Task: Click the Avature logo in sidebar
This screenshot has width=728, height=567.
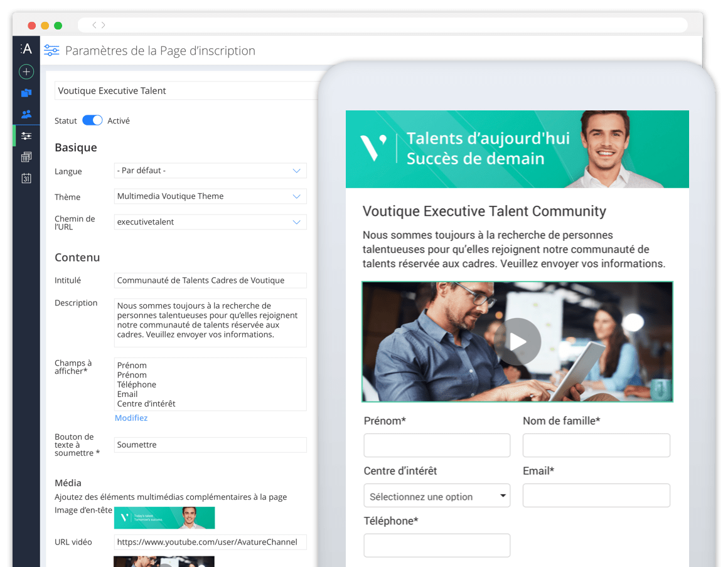Action: coord(26,49)
